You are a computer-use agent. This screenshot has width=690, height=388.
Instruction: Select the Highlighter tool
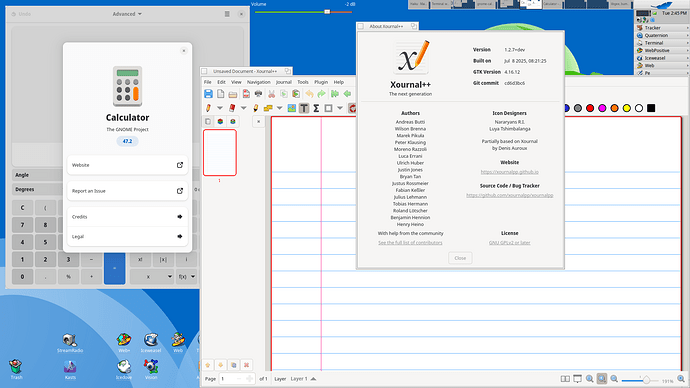pos(256,108)
